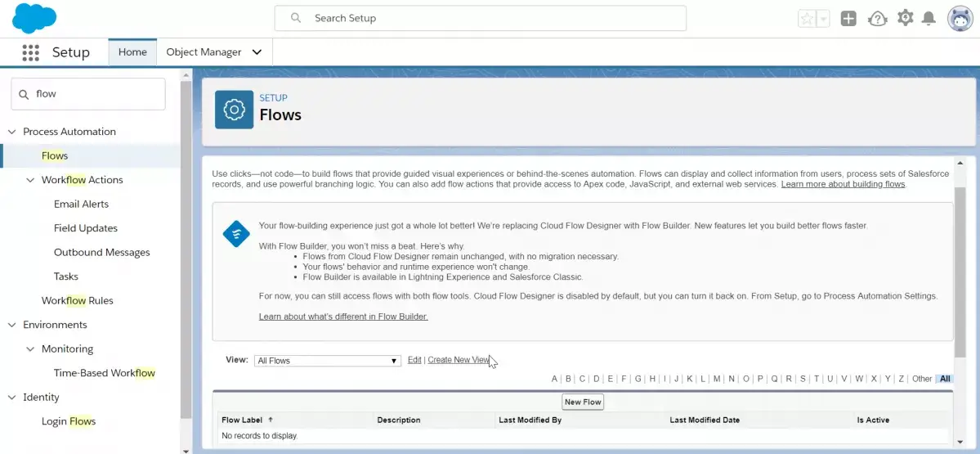This screenshot has height=454, width=980.
Task: Open 'Learn about what's different in Flow Builder' link
Action: [343, 317]
